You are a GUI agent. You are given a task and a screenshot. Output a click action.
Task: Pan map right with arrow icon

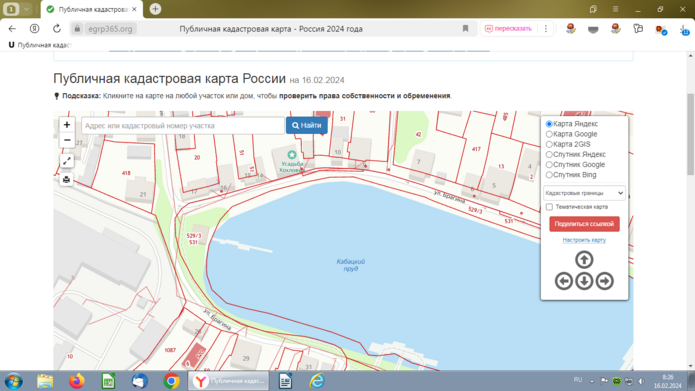[x=605, y=281]
